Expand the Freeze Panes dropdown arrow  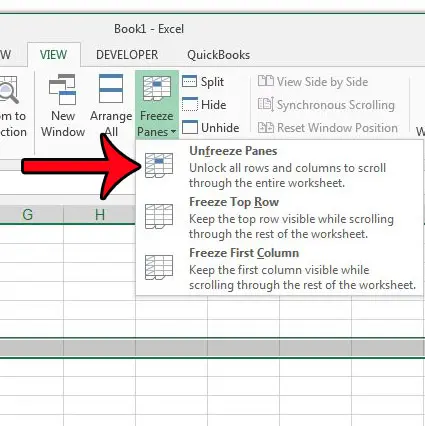[173, 132]
